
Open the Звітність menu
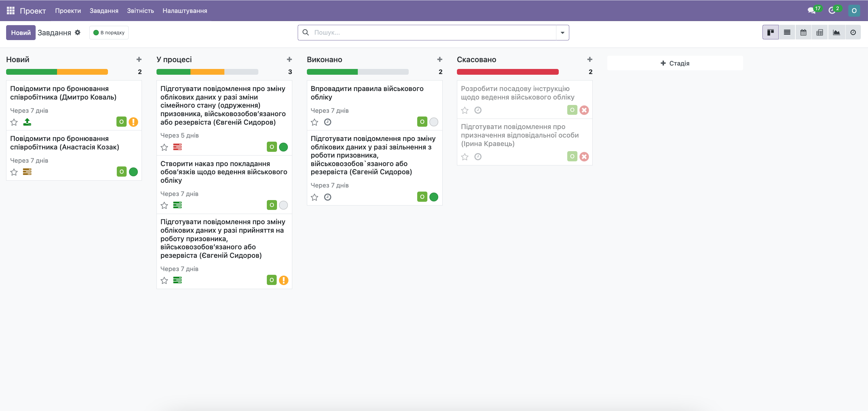tap(141, 11)
